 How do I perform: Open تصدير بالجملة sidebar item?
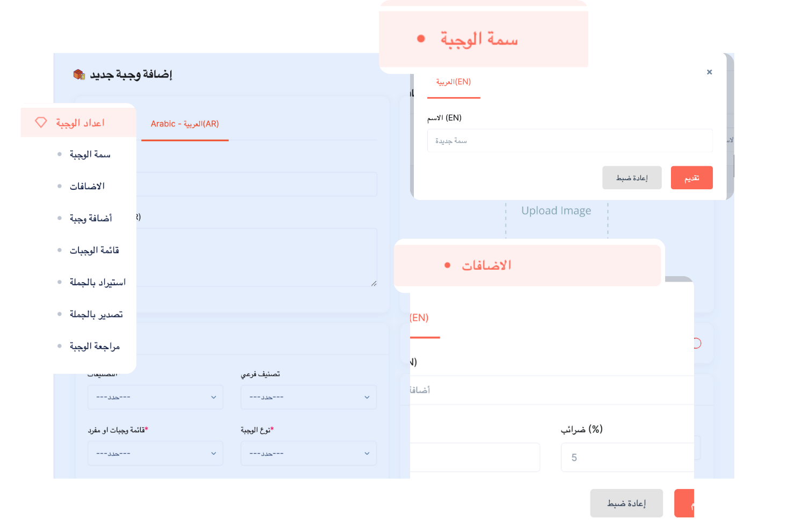point(96,314)
